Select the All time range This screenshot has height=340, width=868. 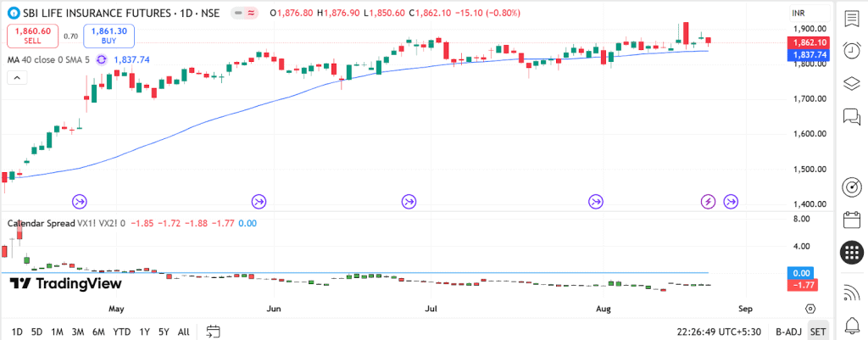[183, 332]
